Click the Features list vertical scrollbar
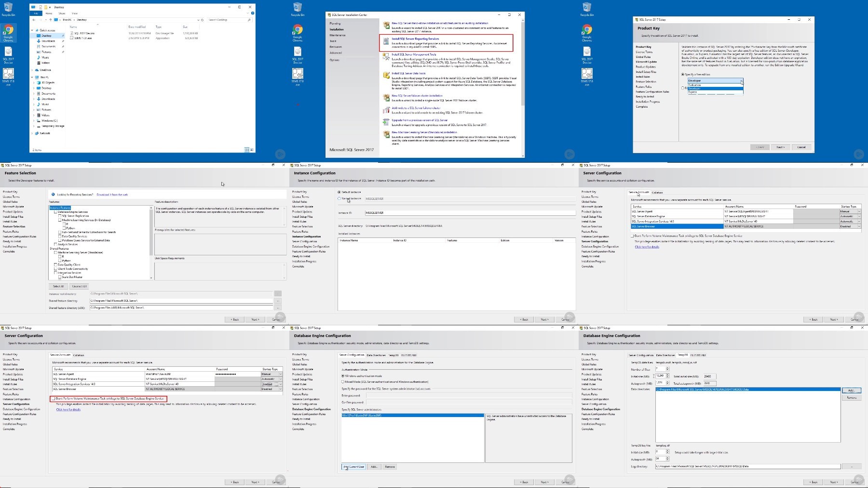The image size is (868, 488). 151,243
